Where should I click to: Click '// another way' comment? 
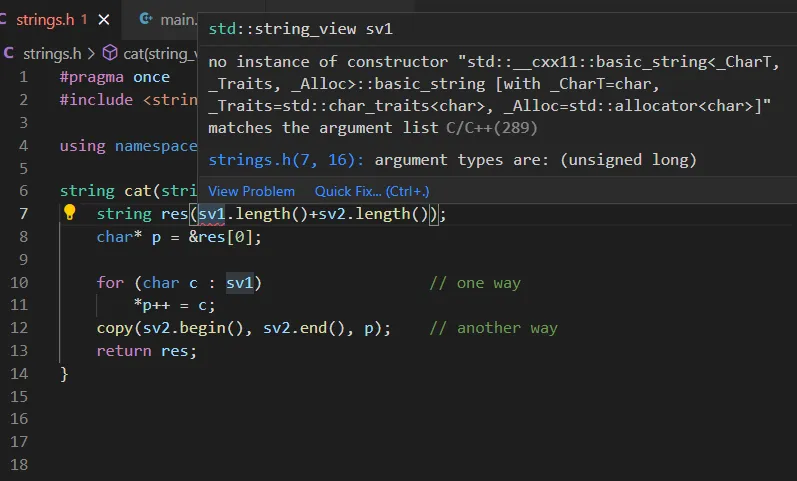tap(494, 328)
